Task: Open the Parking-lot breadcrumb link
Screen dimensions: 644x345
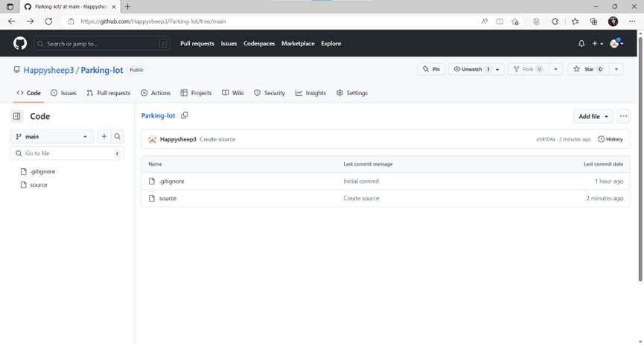Action: pyautogui.click(x=158, y=116)
